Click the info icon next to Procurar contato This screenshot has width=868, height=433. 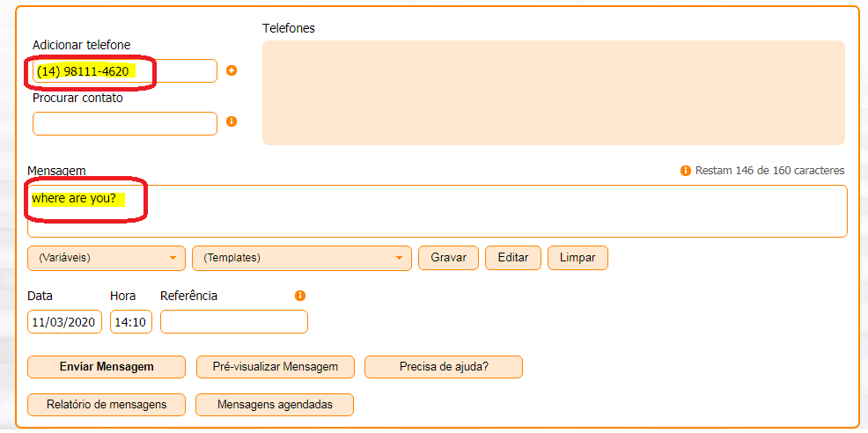pyautogui.click(x=232, y=121)
